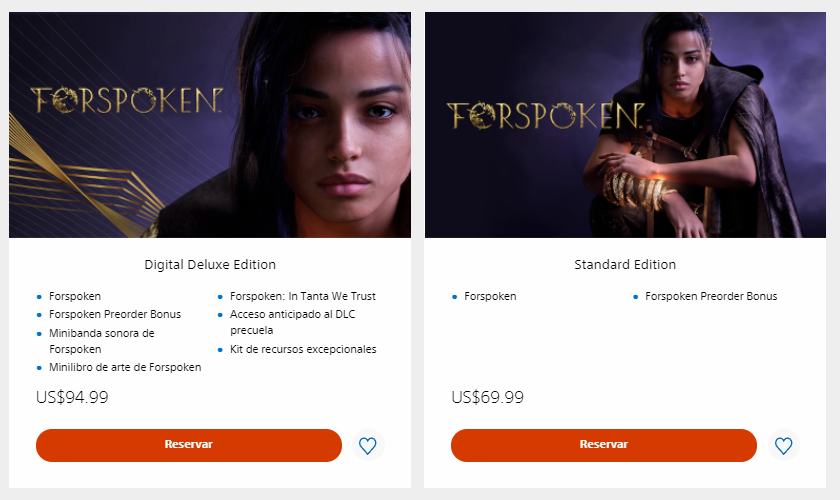Screen dimensions: 840x500
Task: Click 'Forspoken' item under Standard Edition
Action: (490, 296)
